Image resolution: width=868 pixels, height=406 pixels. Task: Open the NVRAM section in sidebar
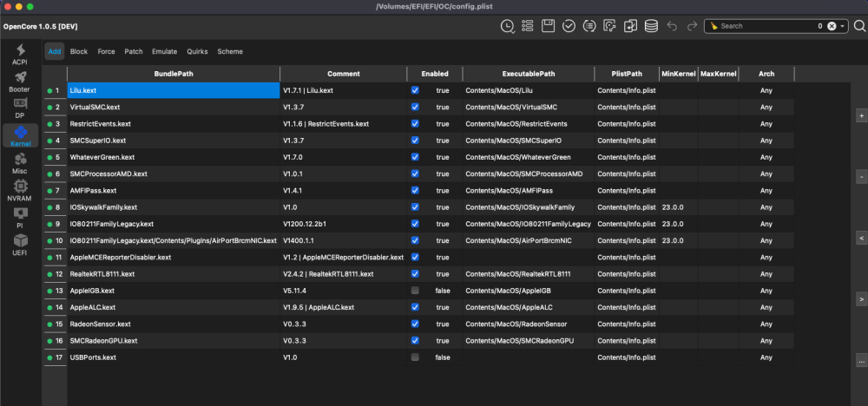click(21, 190)
